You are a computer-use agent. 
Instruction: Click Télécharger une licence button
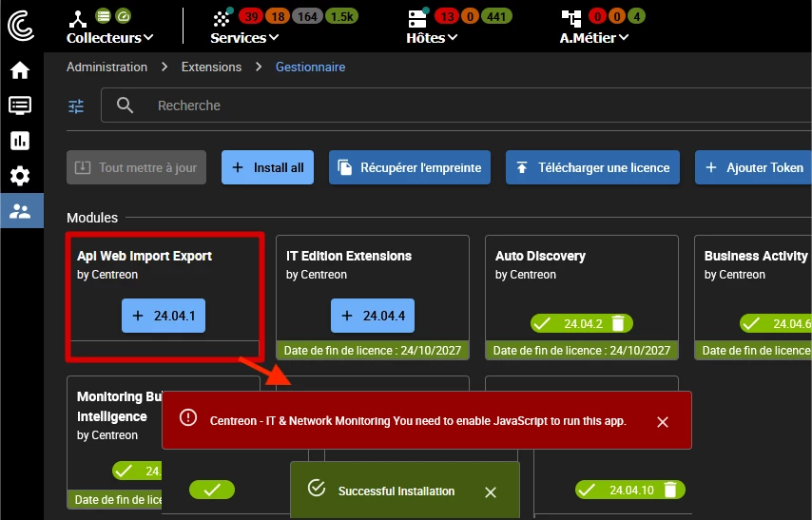592,167
